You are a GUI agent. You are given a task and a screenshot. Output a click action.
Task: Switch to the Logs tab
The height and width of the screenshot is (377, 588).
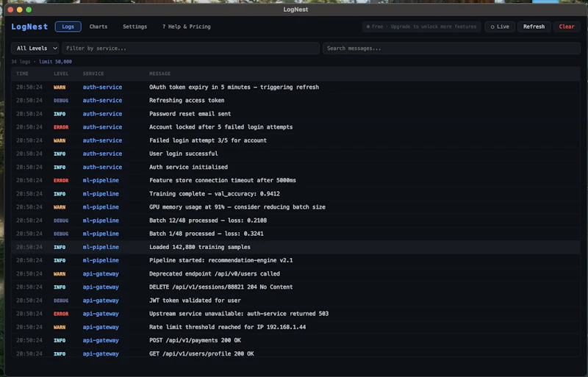(68, 26)
